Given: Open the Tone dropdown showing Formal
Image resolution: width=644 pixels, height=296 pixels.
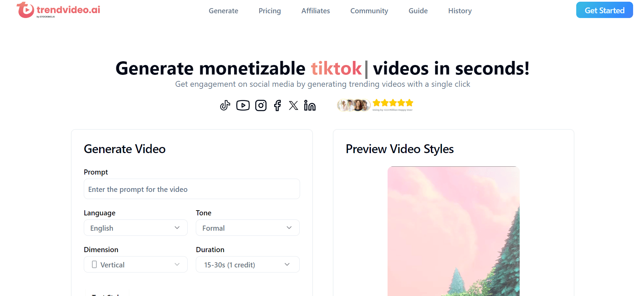Looking at the screenshot, I should pyautogui.click(x=248, y=228).
